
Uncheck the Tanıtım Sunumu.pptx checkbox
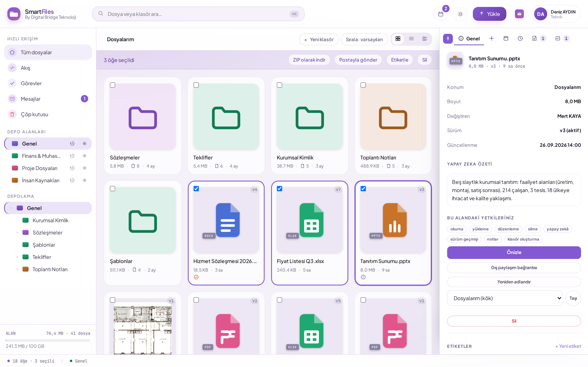363,189
